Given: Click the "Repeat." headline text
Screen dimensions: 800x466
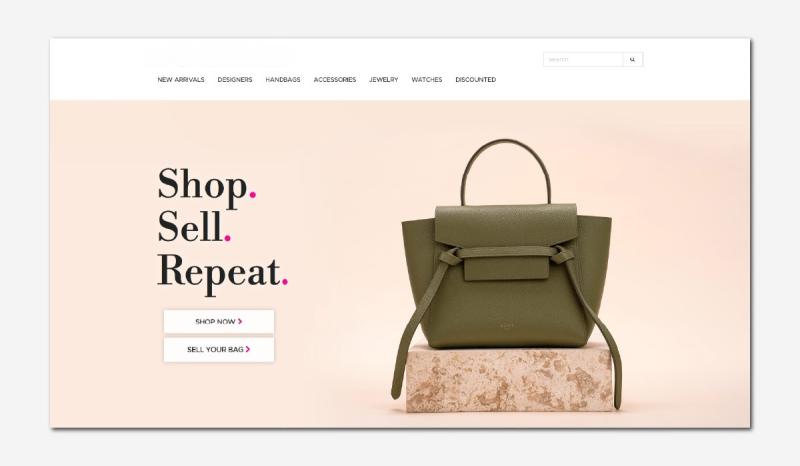Looking at the screenshot, I should click(222, 273).
